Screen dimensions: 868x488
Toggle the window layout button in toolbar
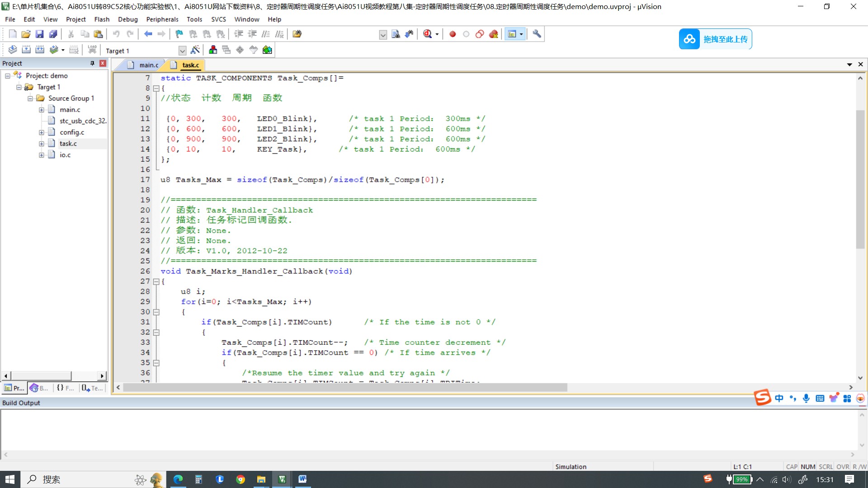pyautogui.click(x=512, y=34)
